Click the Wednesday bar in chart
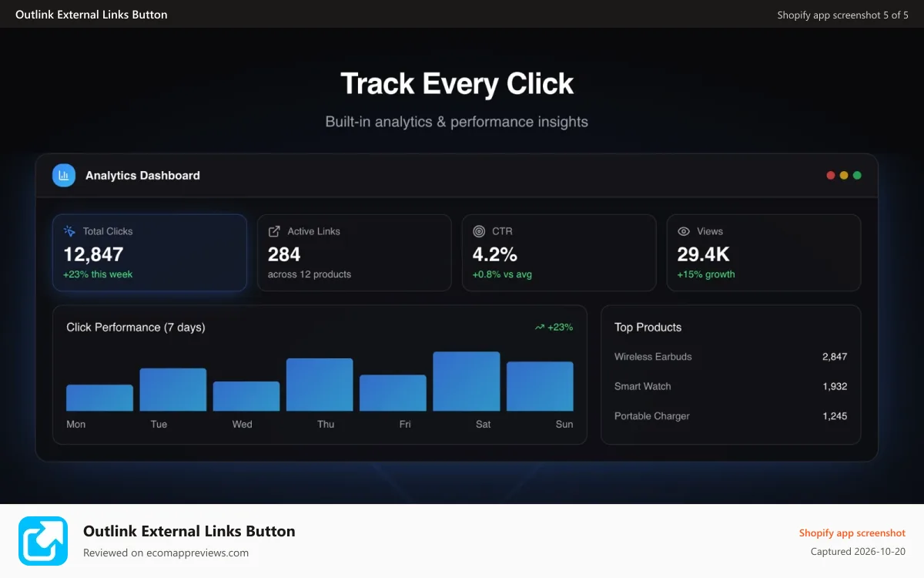 coord(246,396)
